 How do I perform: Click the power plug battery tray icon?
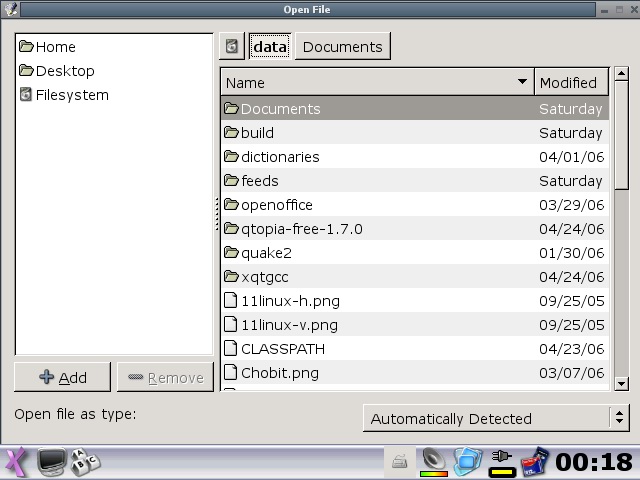(x=501, y=461)
